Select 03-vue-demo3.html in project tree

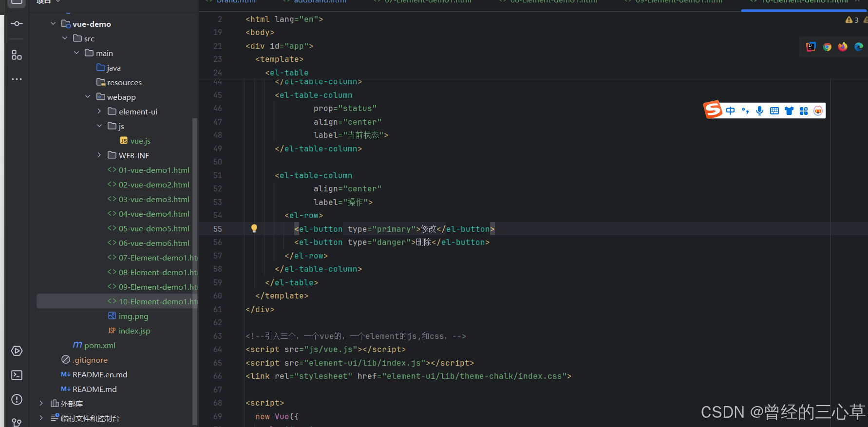point(149,199)
